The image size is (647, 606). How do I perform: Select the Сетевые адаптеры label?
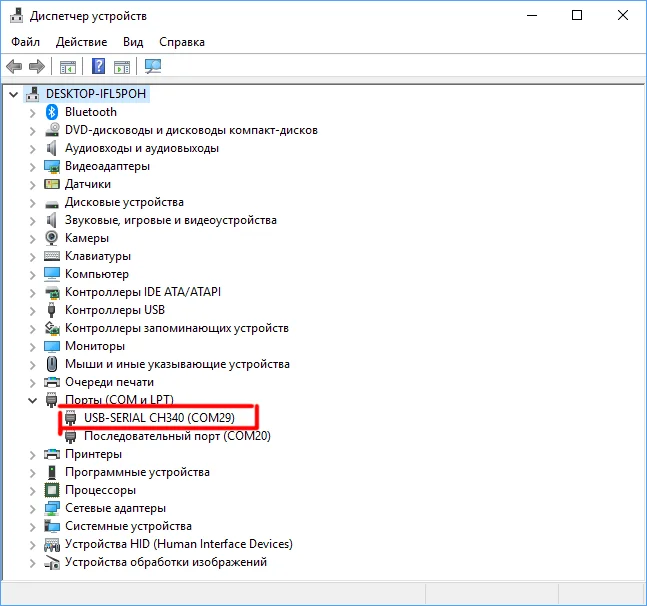click(116, 508)
